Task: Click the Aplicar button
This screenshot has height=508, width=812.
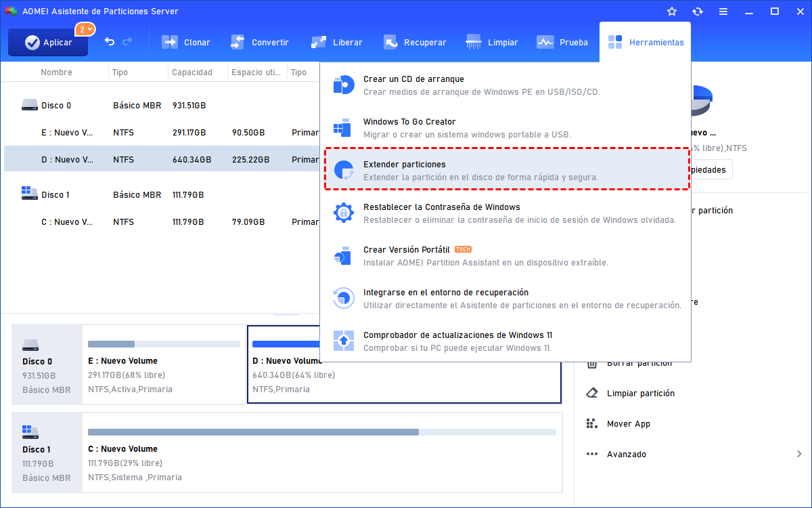Action: coord(48,42)
